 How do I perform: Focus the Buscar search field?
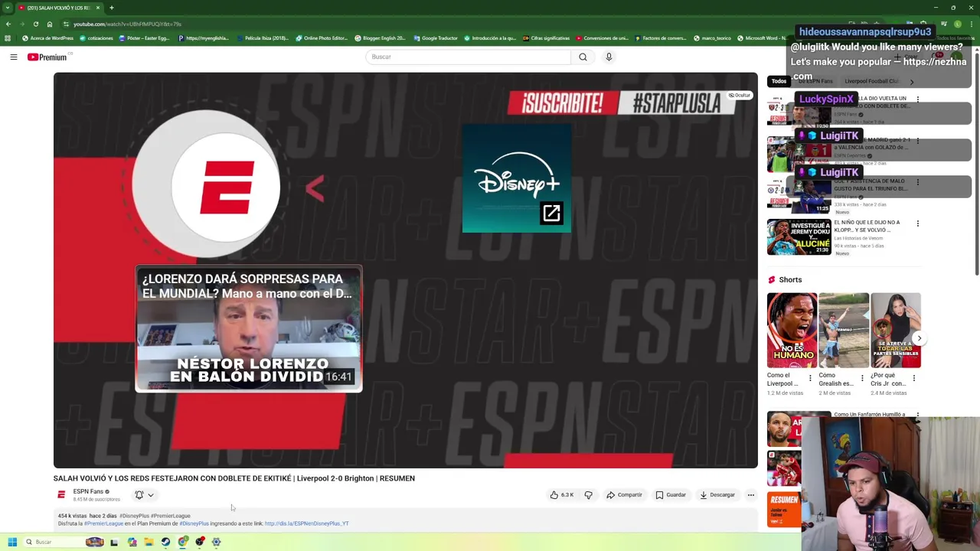tap(468, 57)
